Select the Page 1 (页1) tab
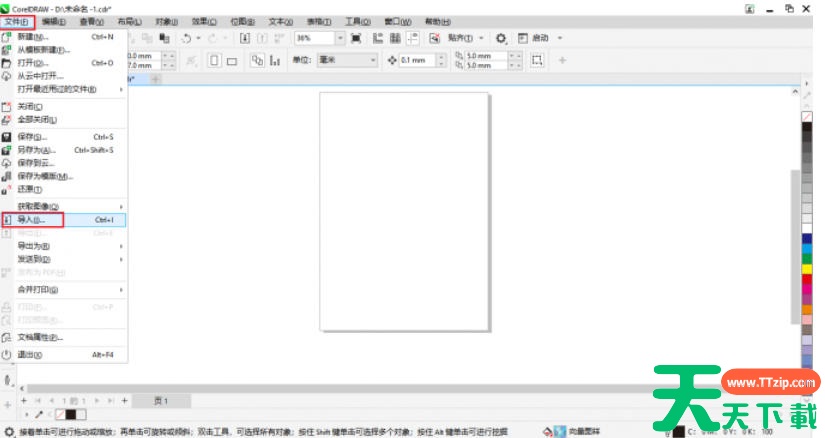 160,400
